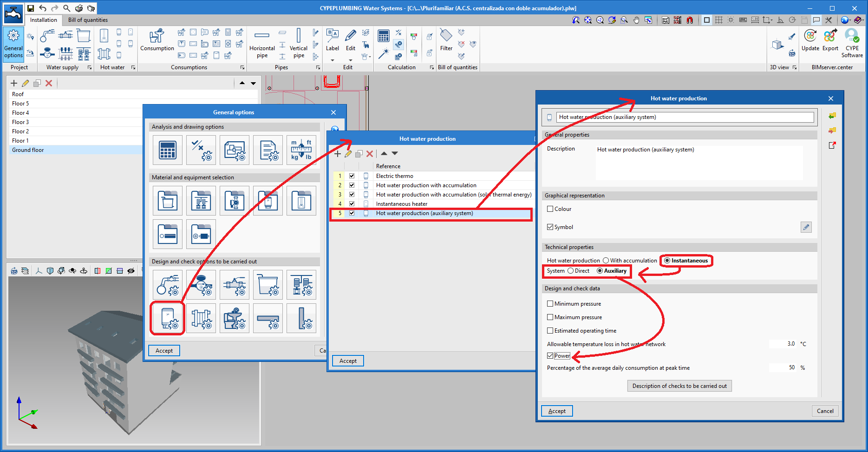Expand the 3D view group launcher
Image resolution: width=868 pixels, height=452 pixels.
click(x=795, y=67)
